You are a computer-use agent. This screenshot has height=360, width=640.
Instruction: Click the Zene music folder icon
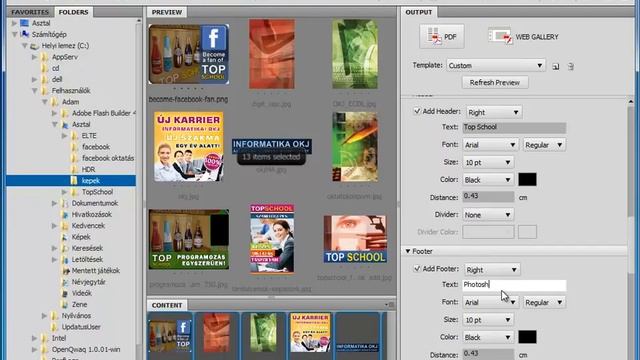coord(64,304)
